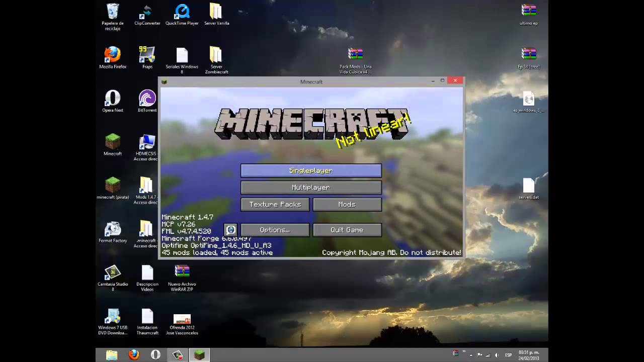Switch to the Camtasia recorder taskbar item
Image resolution: width=644 pixels, height=362 pixels.
tap(178, 355)
